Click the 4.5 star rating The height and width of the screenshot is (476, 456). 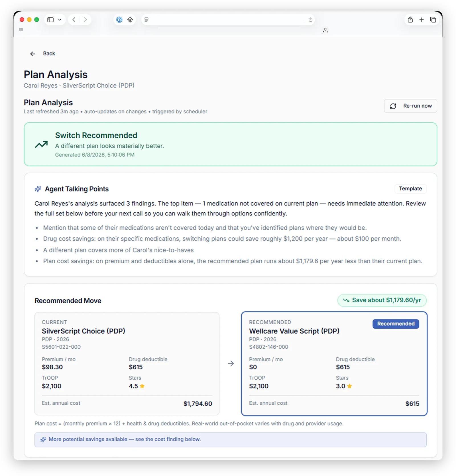coord(137,386)
